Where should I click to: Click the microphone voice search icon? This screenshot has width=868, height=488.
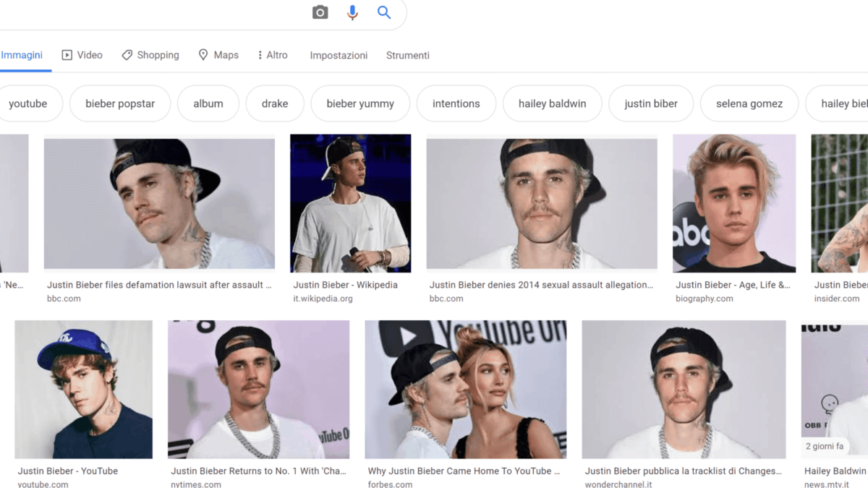(x=352, y=12)
